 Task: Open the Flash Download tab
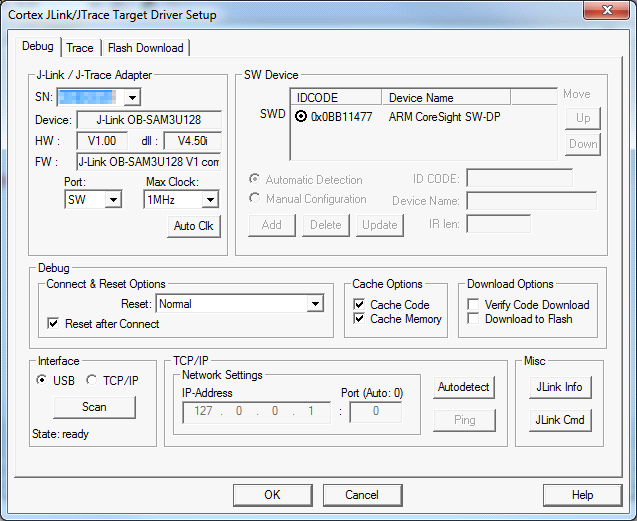[x=145, y=48]
